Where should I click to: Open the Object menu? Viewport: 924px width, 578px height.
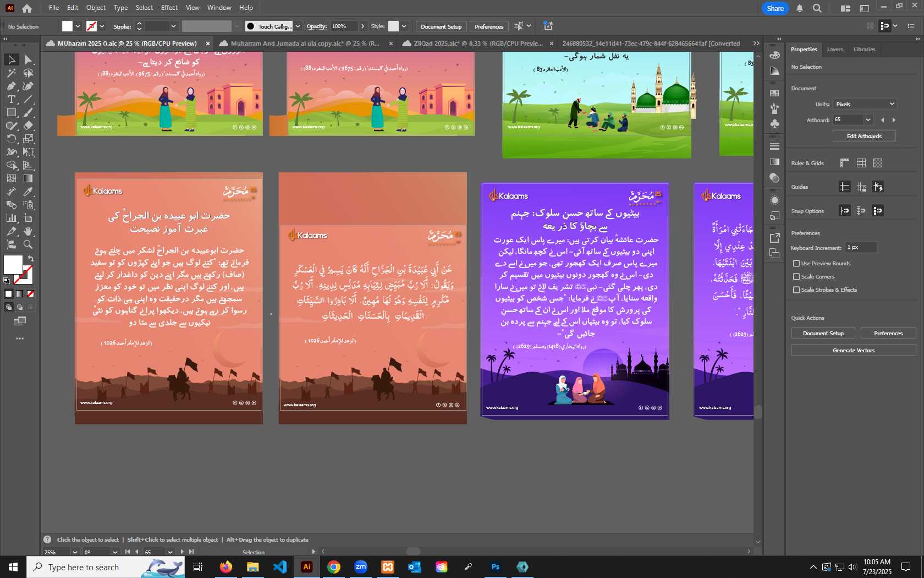click(x=96, y=8)
